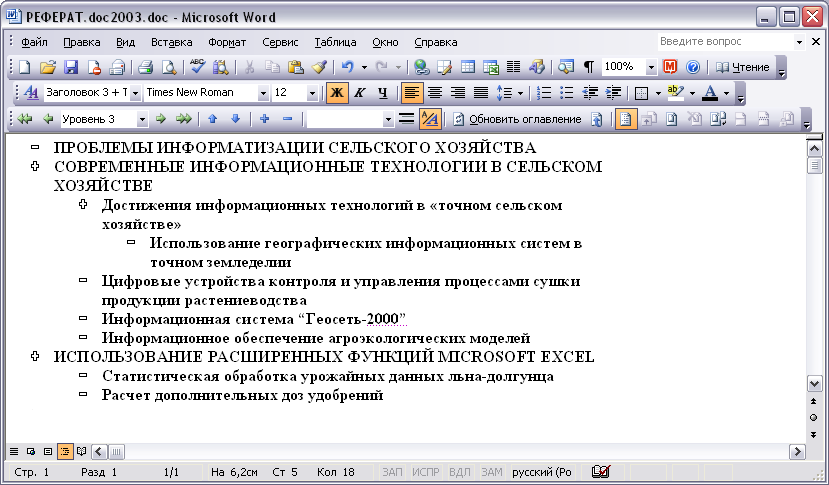Run spelling check with ABC icon
829x485 pixels.
click(x=197, y=67)
